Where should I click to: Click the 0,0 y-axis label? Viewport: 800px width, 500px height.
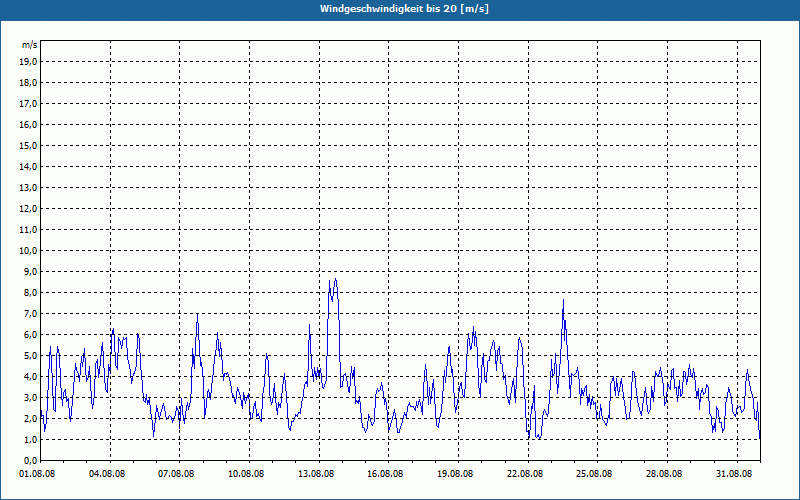point(30,460)
